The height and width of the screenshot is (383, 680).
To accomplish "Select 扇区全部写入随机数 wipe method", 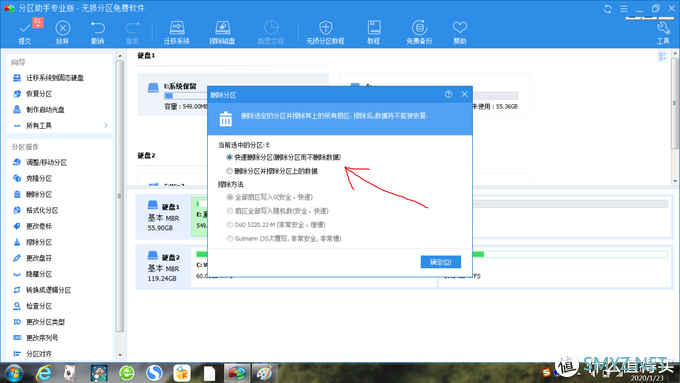I will (230, 211).
